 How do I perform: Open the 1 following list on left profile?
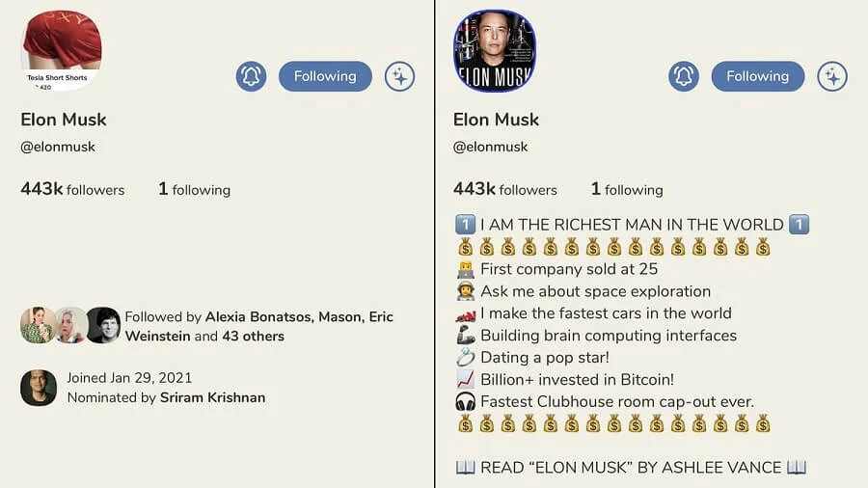(194, 189)
